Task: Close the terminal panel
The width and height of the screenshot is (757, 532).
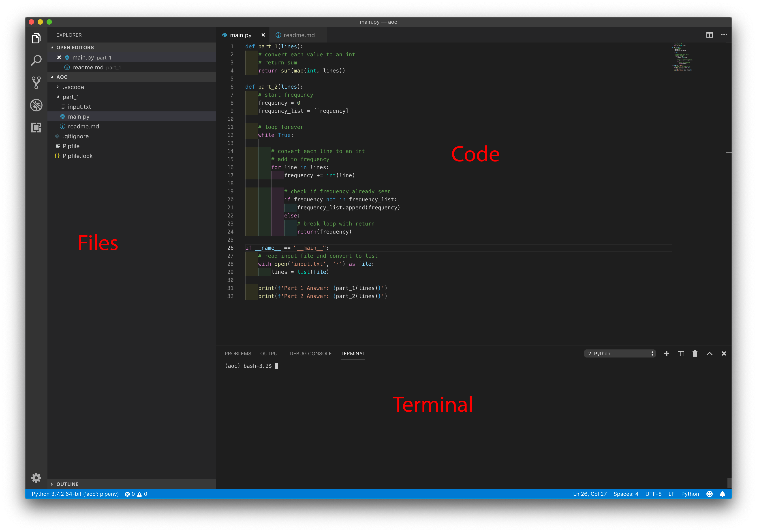Action: click(x=724, y=353)
